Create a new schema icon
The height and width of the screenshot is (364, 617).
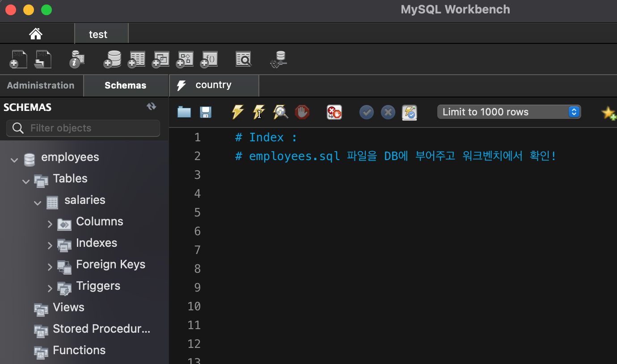(x=112, y=59)
